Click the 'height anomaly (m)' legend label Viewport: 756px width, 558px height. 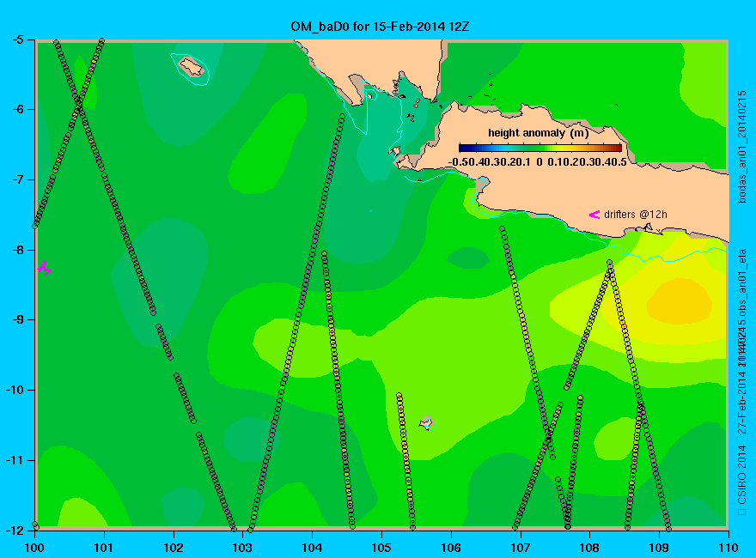(x=538, y=133)
